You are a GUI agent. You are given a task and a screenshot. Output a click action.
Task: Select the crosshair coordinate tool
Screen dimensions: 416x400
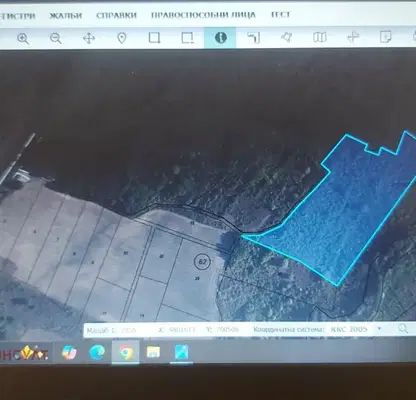tap(353, 37)
